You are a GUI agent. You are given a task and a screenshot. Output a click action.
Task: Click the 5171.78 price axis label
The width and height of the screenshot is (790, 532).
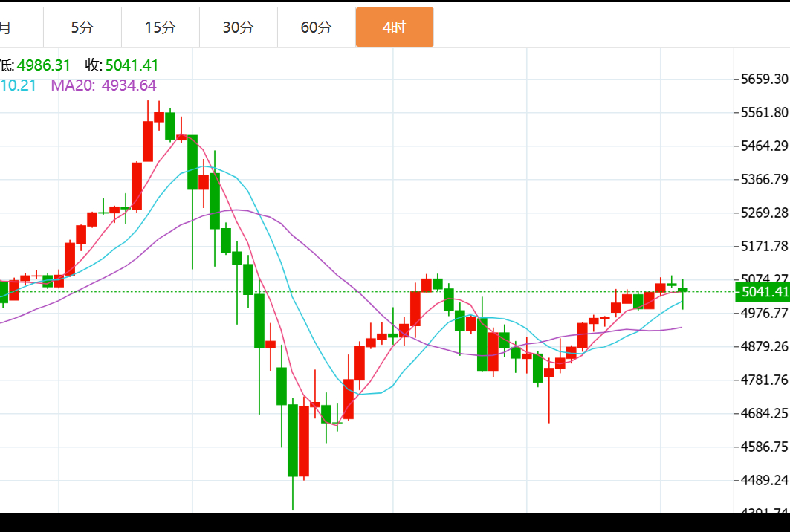tap(765, 246)
